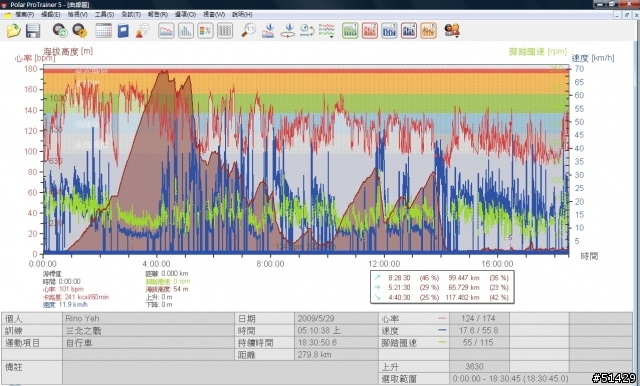Click the 8:28:30 uphill time entry
Screen dimensions: 640x386
tap(399, 278)
